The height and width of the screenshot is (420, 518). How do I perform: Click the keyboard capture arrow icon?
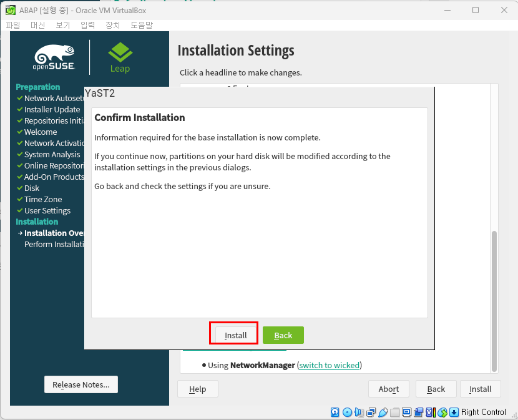coord(454,412)
